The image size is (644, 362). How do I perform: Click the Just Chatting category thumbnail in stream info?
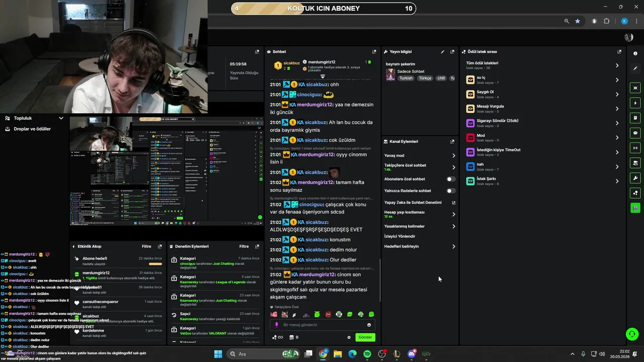tap(390, 75)
